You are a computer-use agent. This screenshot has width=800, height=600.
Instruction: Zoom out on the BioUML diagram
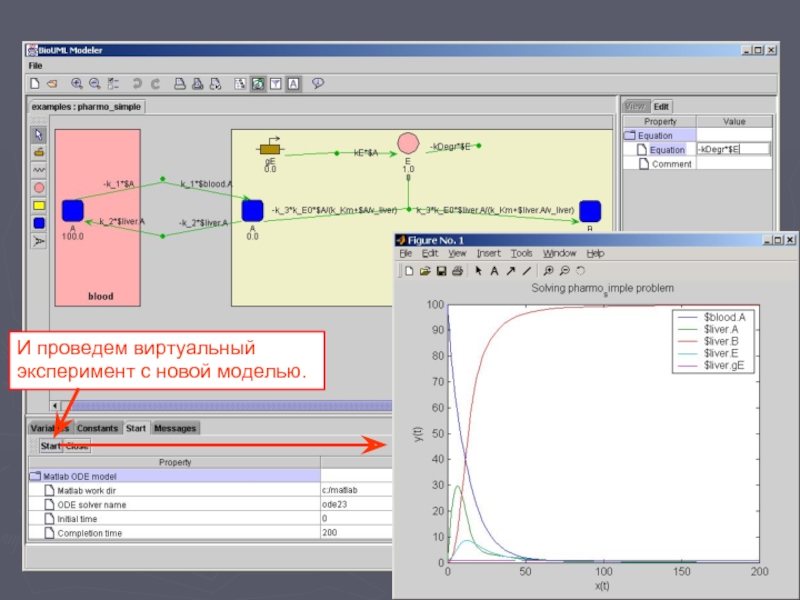[94, 84]
